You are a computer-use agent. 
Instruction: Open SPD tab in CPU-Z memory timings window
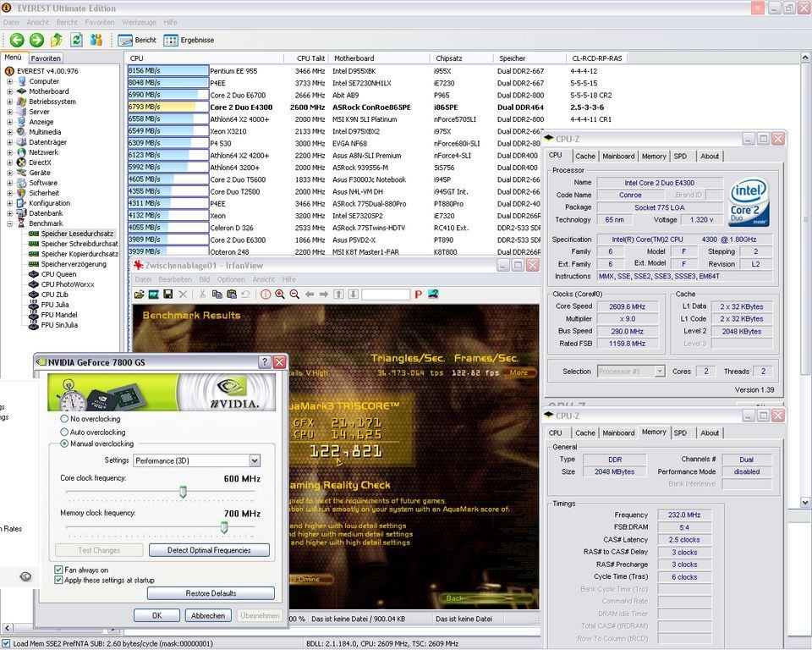(680, 432)
